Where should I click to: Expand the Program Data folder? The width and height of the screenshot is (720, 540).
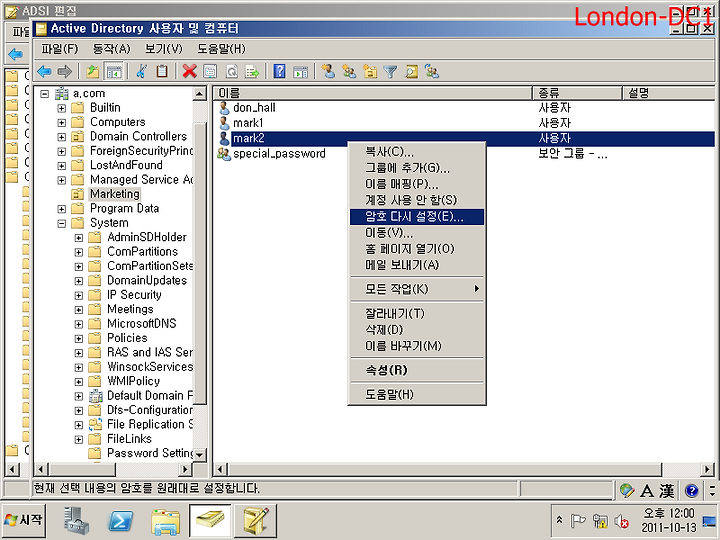click(62, 209)
